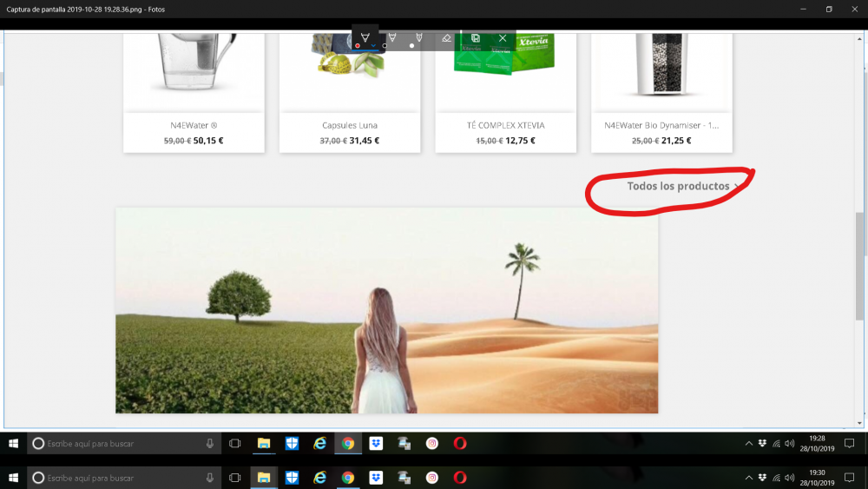Viewport: 868px width, 489px height.
Task: Minimize the Fotos window
Action: [803, 9]
